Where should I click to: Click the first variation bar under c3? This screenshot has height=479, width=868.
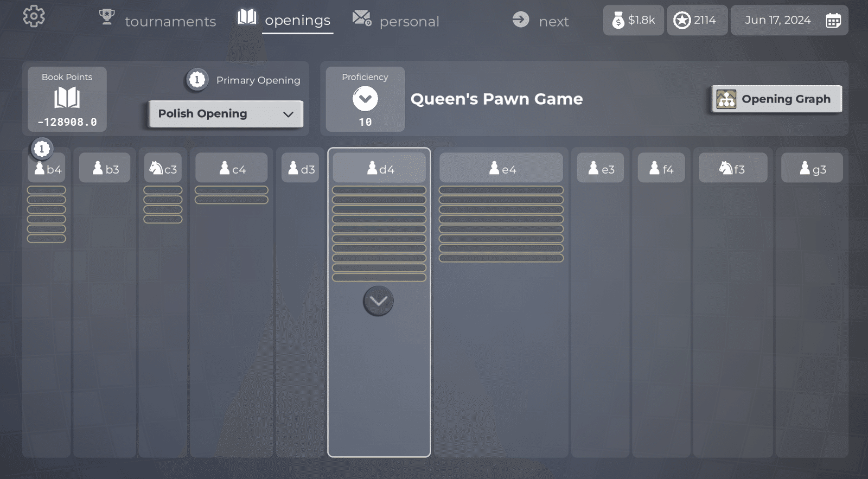click(x=163, y=190)
